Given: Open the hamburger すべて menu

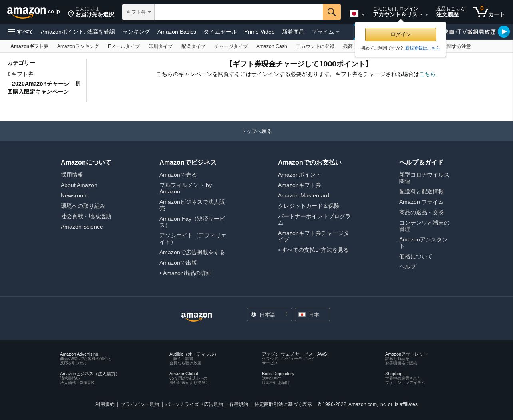Looking at the screenshot, I should [x=21, y=32].
